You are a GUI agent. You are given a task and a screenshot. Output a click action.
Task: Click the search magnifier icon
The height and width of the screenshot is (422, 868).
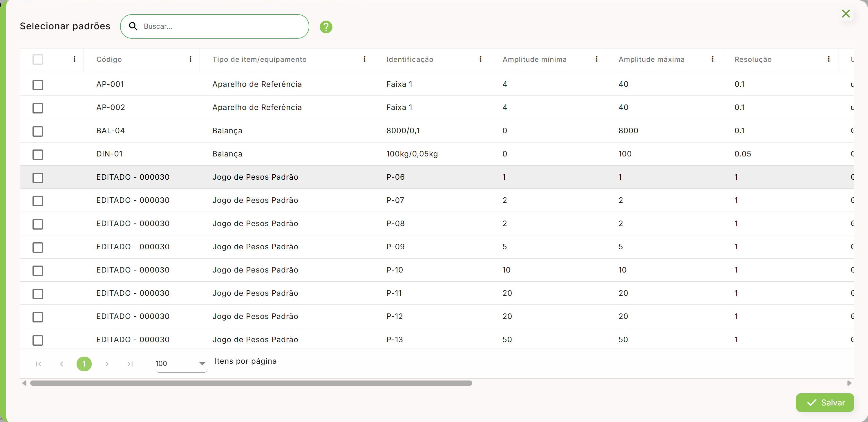click(x=133, y=26)
